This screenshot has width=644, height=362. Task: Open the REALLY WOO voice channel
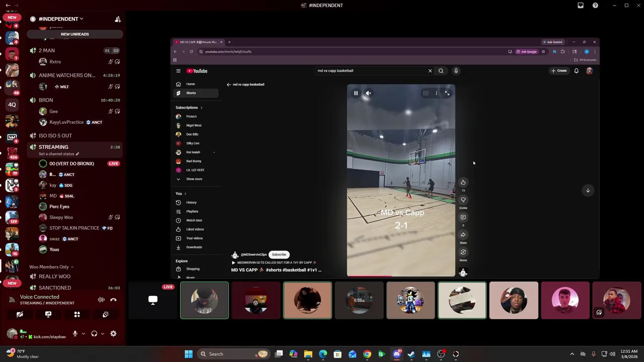click(x=54, y=277)
